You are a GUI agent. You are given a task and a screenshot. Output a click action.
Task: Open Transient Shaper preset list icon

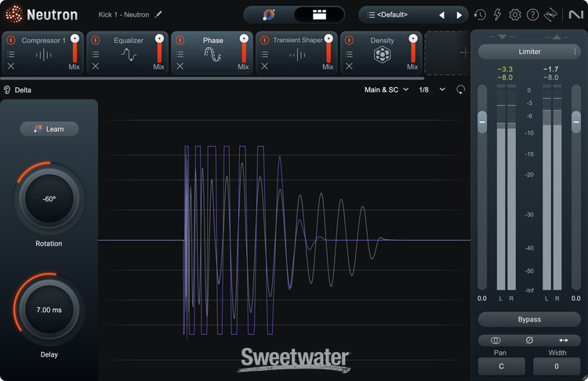tap(265, 54)
